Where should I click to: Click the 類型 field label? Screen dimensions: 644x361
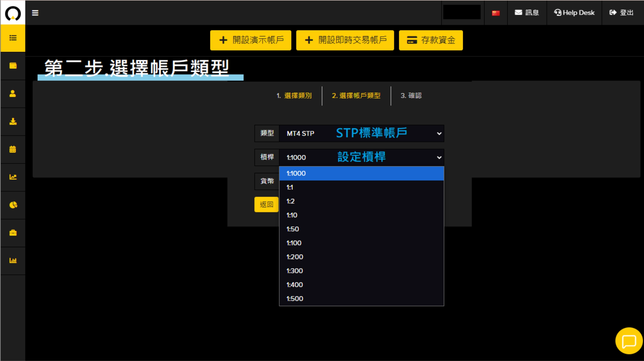click(x=267, y=133)
